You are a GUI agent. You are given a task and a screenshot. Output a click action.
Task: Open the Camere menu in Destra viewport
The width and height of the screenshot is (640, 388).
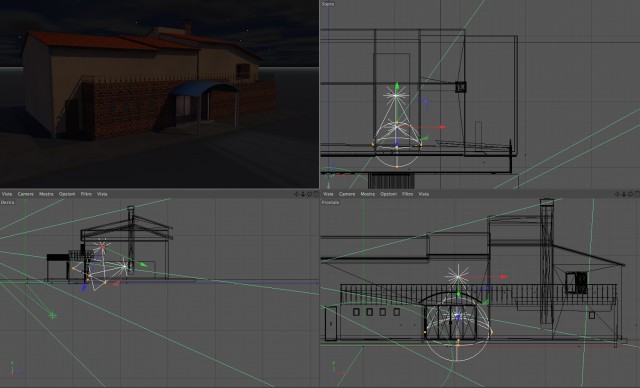point(26,194)
